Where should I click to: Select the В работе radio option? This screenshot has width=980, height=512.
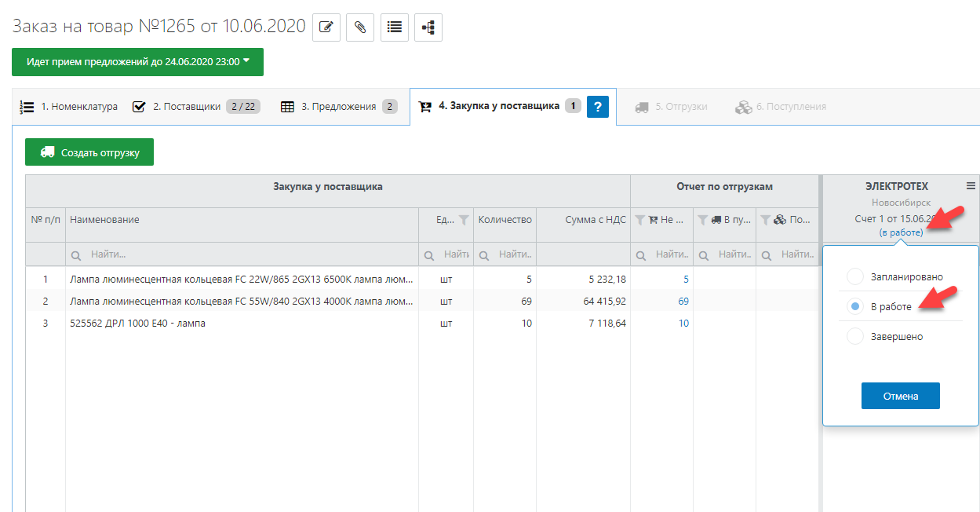pos(855,307)
